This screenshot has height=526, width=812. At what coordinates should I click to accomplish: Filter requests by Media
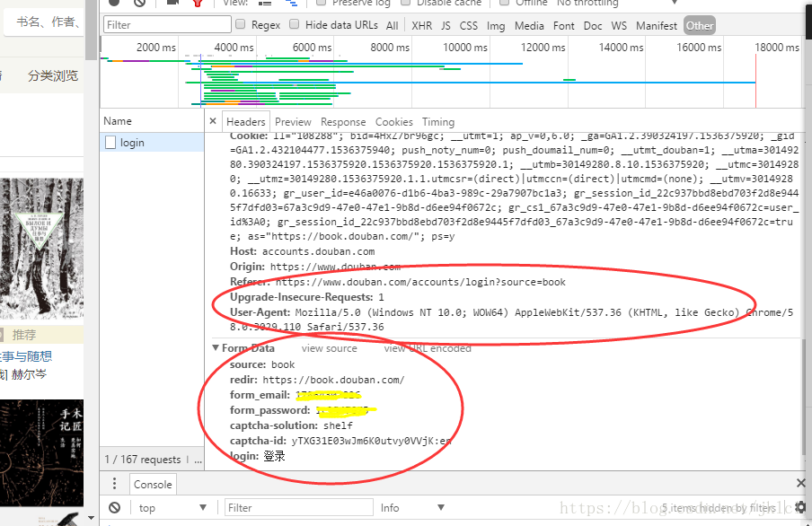pyautogui.click(x=529, y=25)
